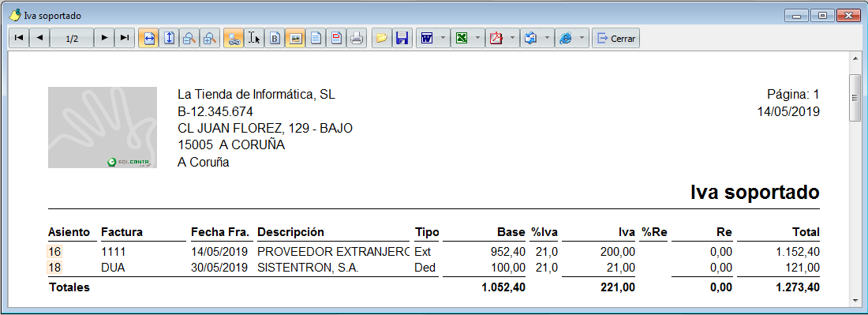
Task: Expand the Excel export dropdown arrow
Action: pos(477,38)
